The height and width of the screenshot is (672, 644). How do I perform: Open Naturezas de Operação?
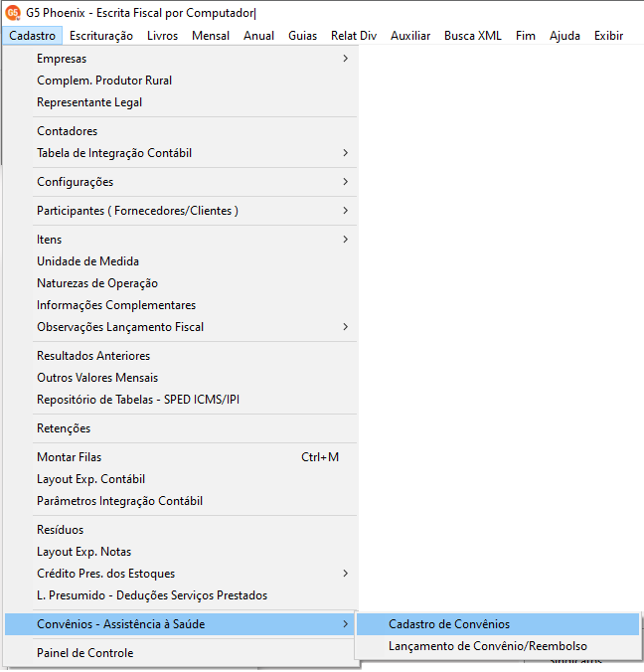181,283
